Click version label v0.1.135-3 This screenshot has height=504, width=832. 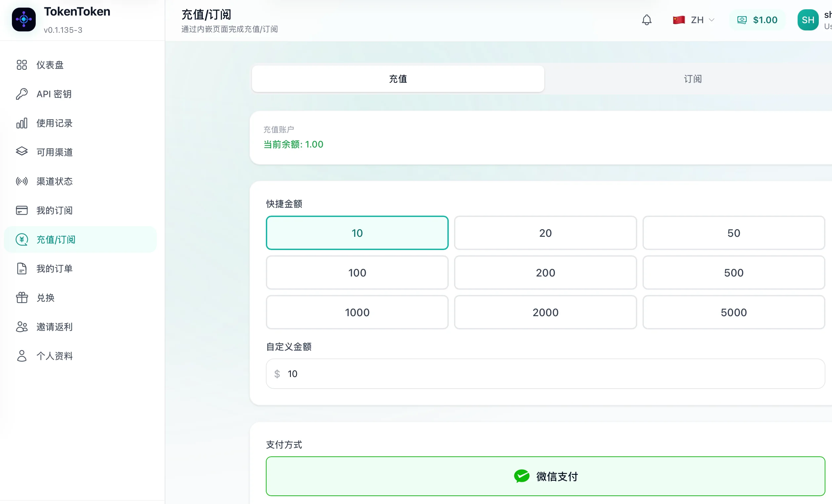point(63,30)
